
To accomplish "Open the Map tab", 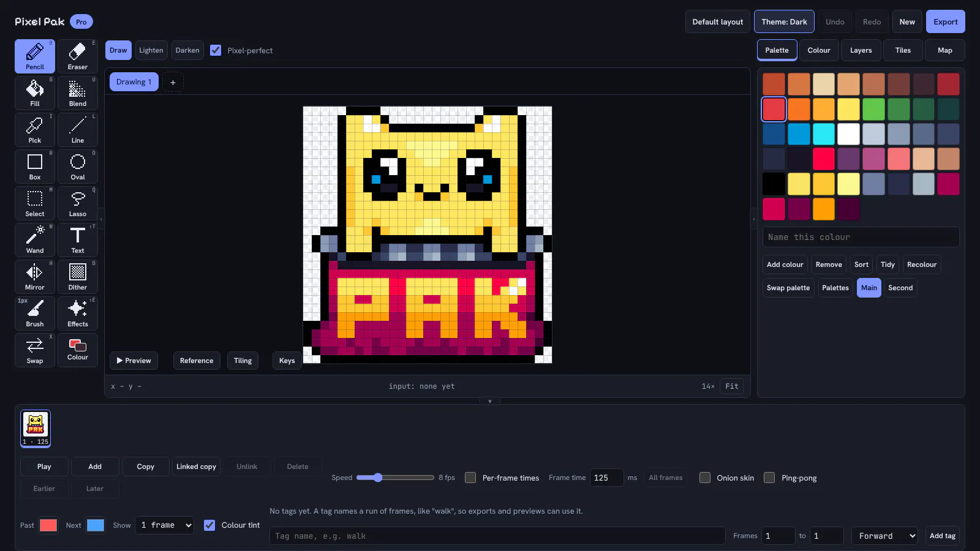I will [x=945, y=50].
